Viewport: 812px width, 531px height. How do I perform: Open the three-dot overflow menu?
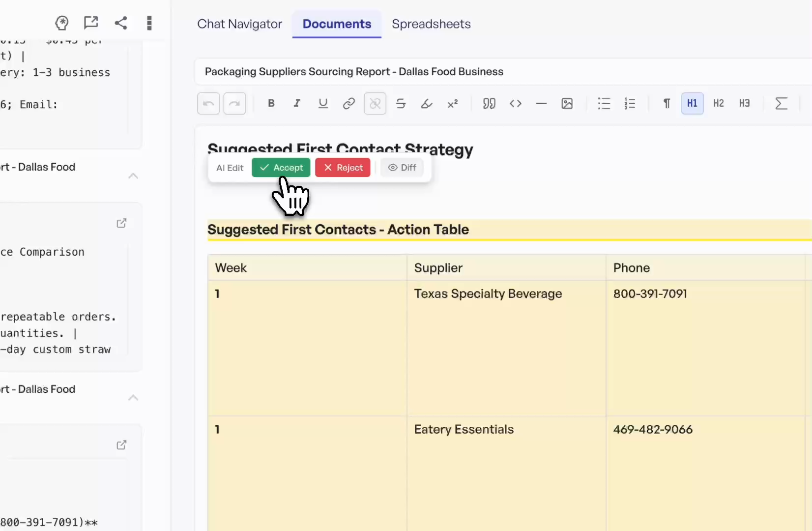[149, 23]
